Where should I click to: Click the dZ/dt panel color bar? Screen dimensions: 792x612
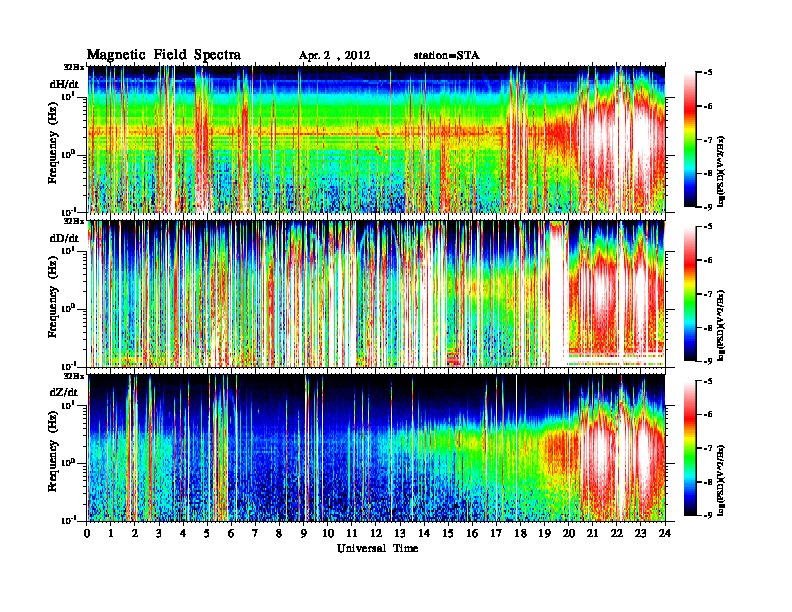tap(690, 448)
